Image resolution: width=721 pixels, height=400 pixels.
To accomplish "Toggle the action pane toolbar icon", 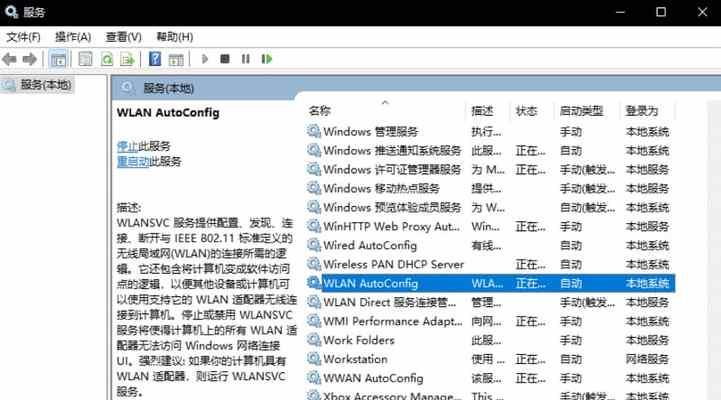I will pos(176,59).
